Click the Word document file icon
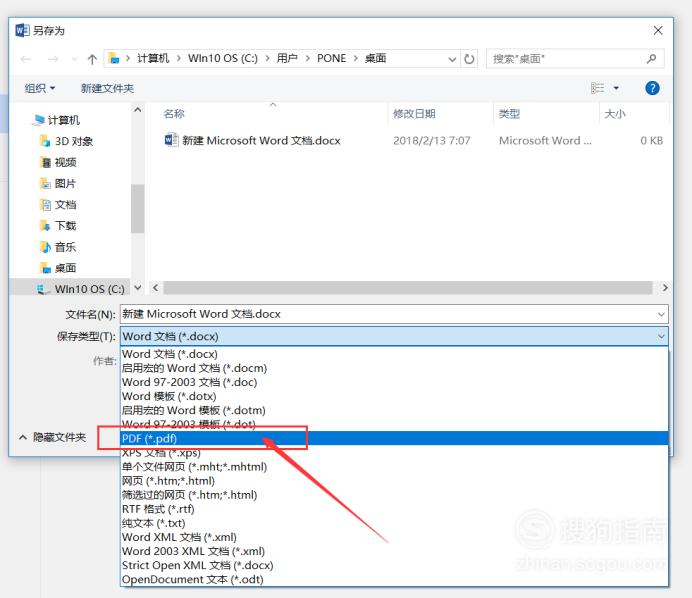 coord(170,140)
